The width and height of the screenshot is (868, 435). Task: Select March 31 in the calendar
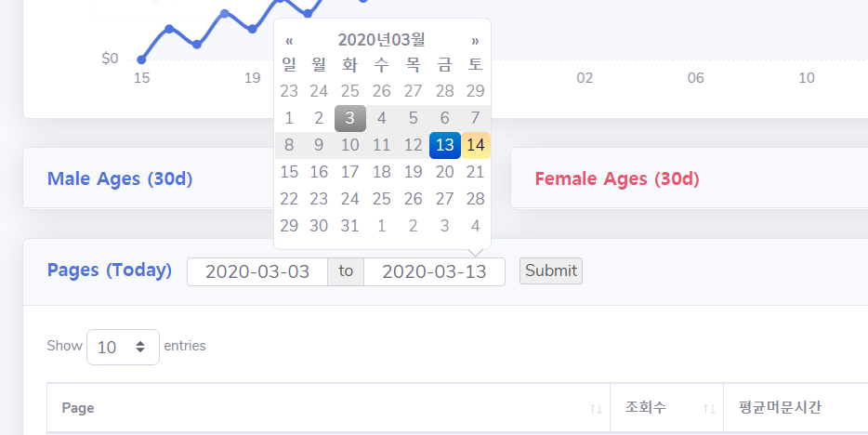[x=349, y=226]
